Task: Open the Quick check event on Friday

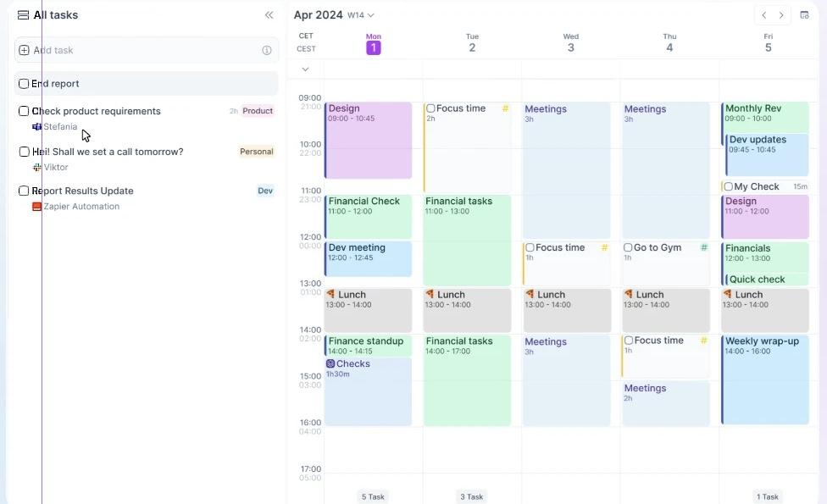Action: [x=767, y=280]
